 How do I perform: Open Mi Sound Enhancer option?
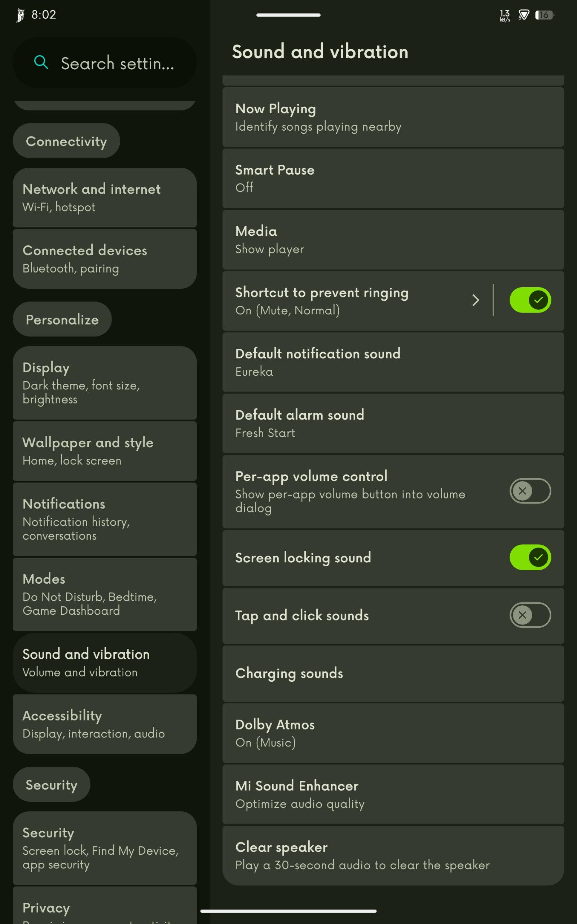coord(393,794)
